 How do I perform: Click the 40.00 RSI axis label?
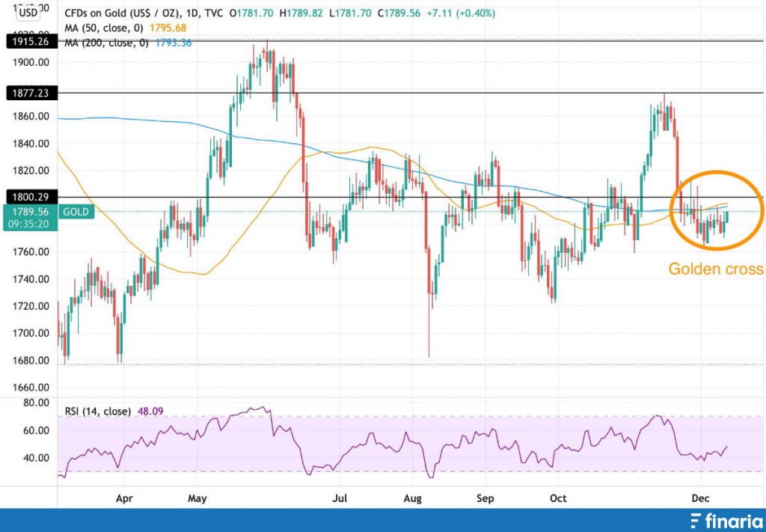coord(37,458)
